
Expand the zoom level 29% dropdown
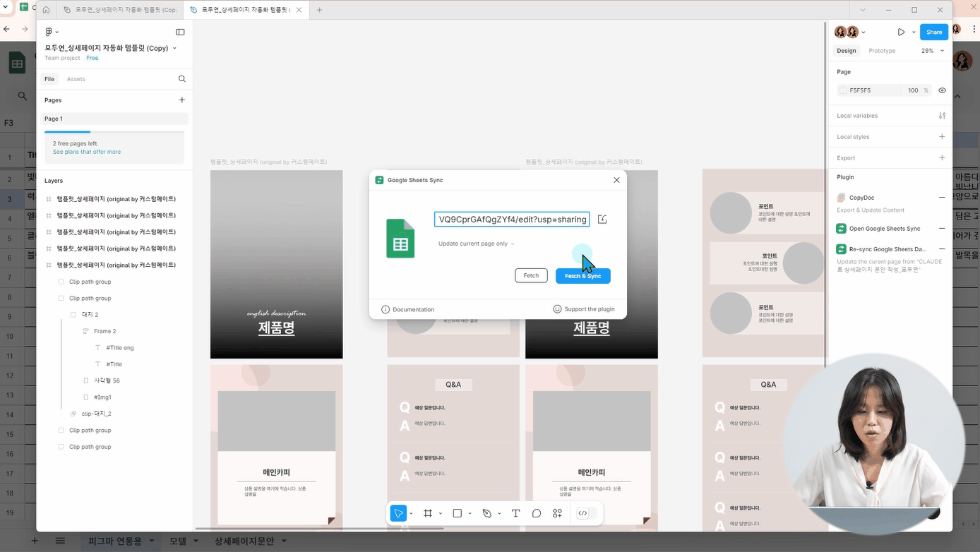[932, 51]
